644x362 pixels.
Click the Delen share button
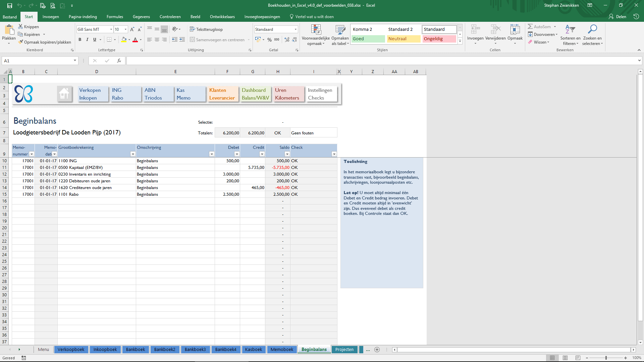(x=618, y=16)
